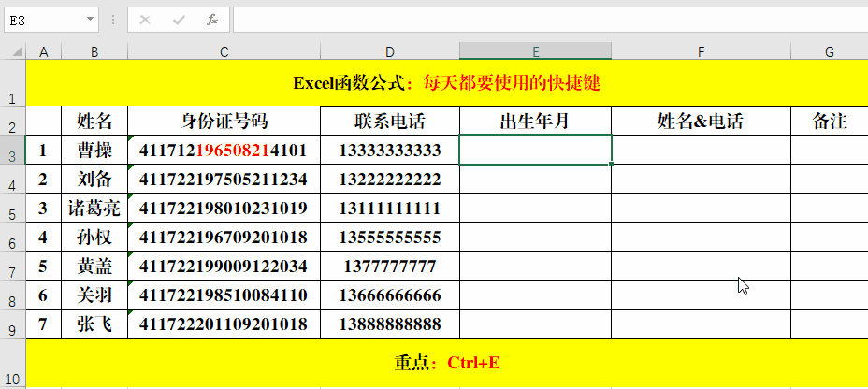Select row 6 header
Image resolution: width=868 pixels, height=389 pixels.
[x=13, y=237]
